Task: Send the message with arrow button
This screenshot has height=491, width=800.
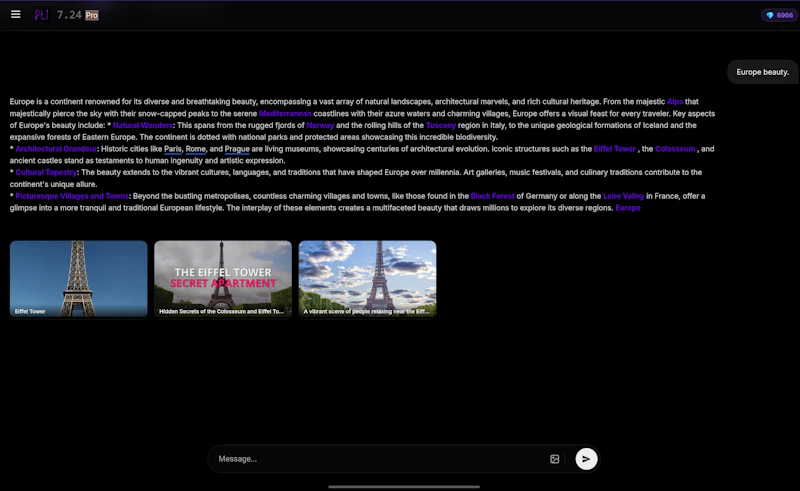Action: pyautogui.click(x=586, y=459)
